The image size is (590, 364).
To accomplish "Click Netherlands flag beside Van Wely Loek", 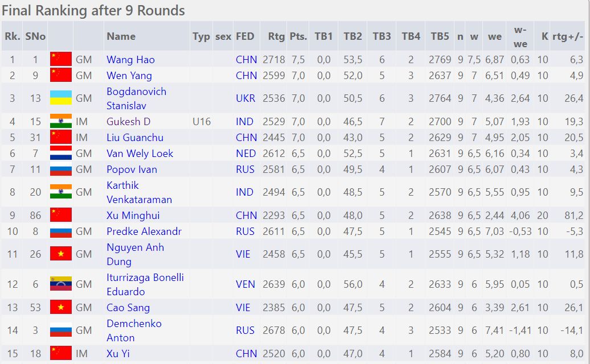I will point(60,153).
